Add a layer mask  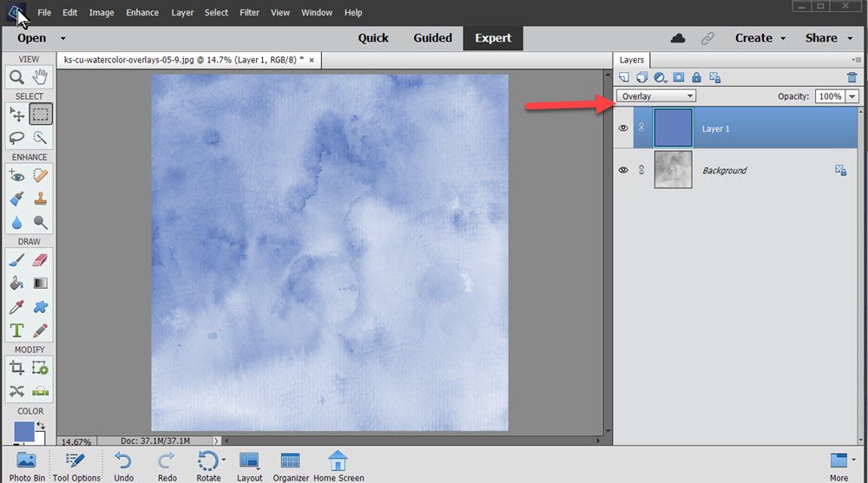[679, 77]
